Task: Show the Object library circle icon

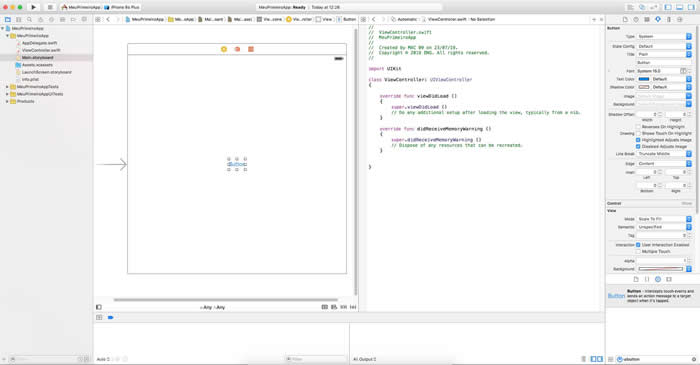Action: pos(658,279)
